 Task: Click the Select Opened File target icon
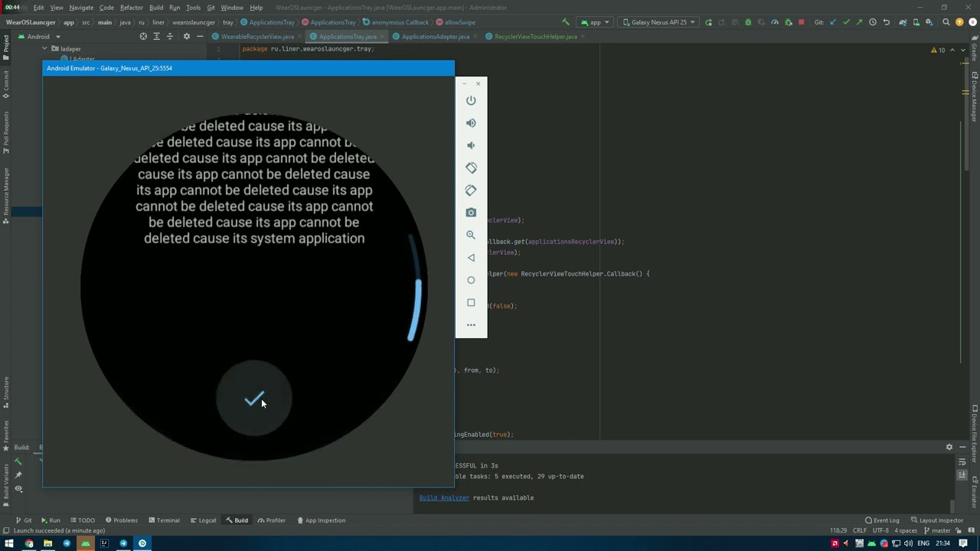click(x=143, y=36)
